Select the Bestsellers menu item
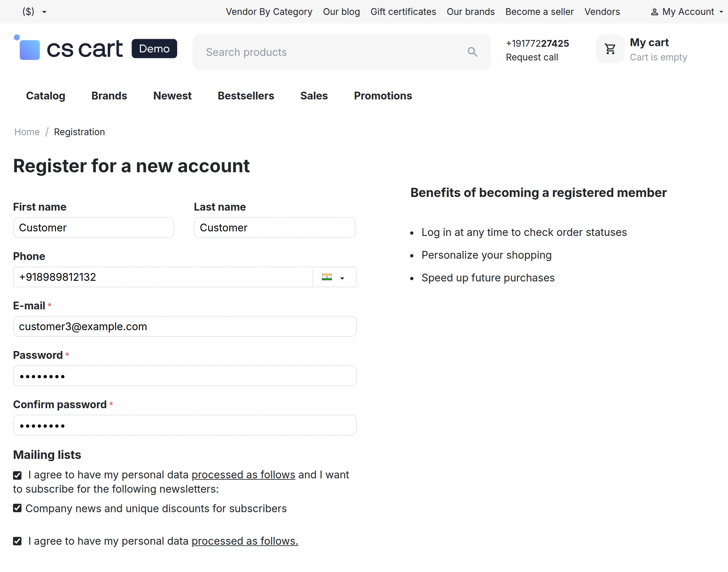The width and height of the screenshot is (728, 572). pos(246,96)
